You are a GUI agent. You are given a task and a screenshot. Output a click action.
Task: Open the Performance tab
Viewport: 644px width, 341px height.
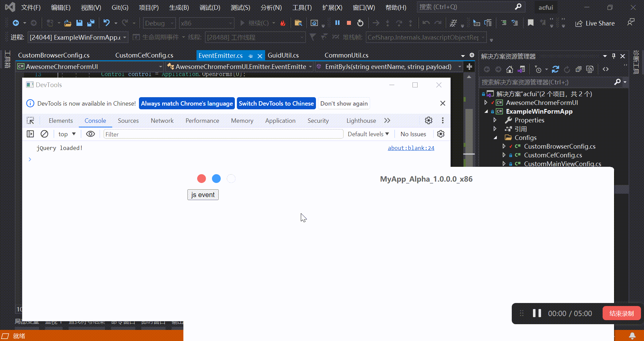click(202, 120)
